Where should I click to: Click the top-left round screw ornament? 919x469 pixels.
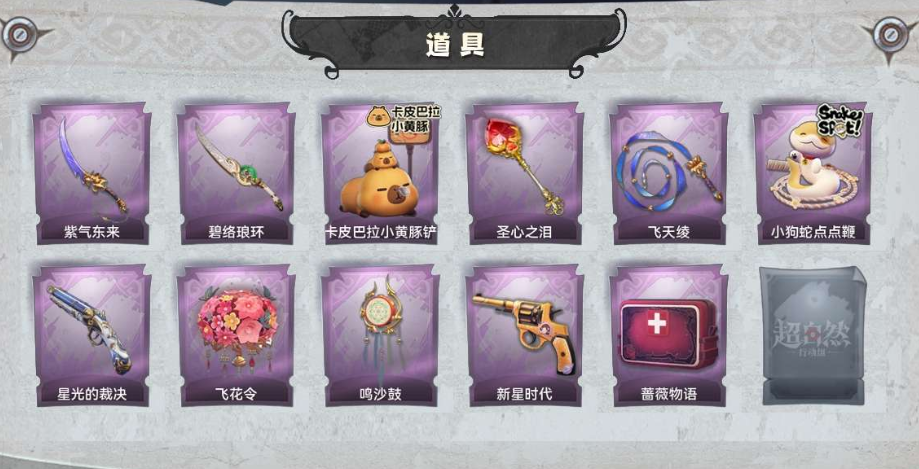(x=20, y=35)
